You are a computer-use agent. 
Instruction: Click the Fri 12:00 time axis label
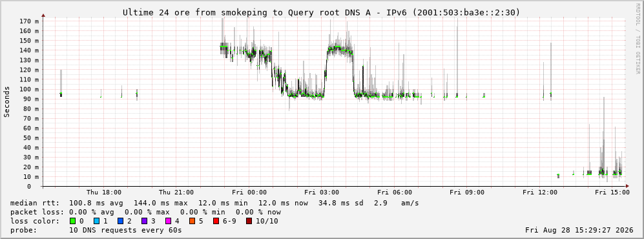pyautogui.click(x=540, y=192)
